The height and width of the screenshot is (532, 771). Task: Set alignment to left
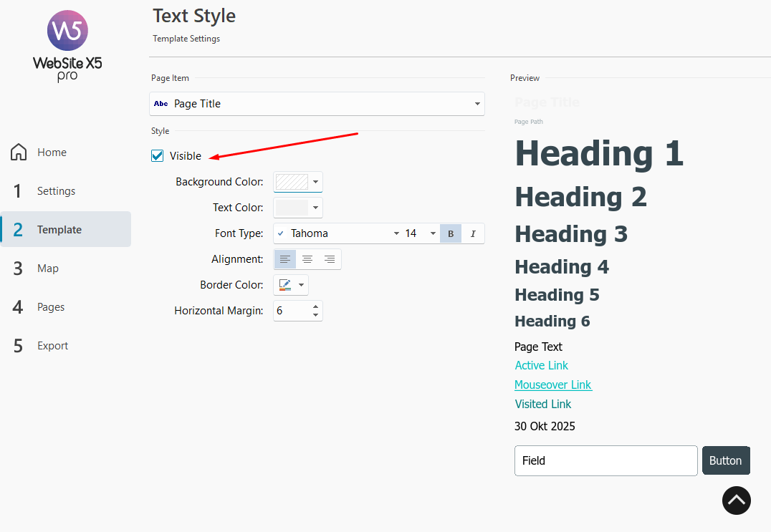coord(285,259)
